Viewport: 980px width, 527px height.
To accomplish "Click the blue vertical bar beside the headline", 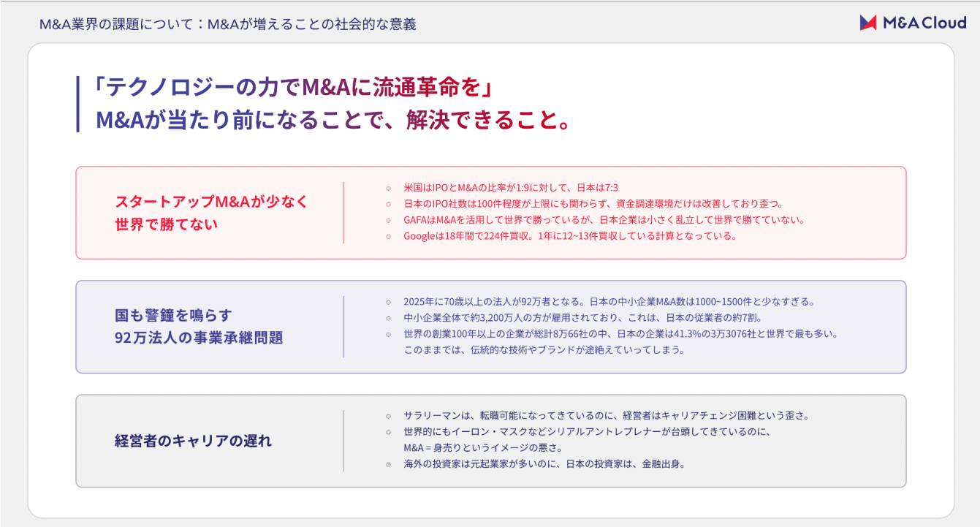I will (x=77, y=103).
